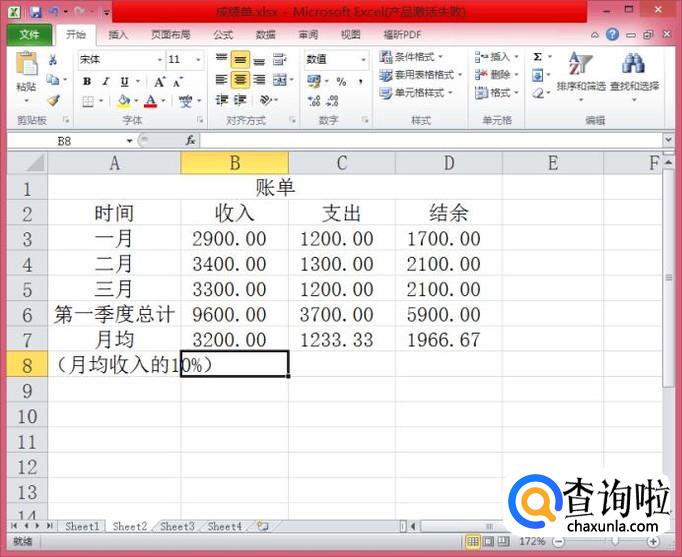Click merge and center icon

[x=279, y=80]
